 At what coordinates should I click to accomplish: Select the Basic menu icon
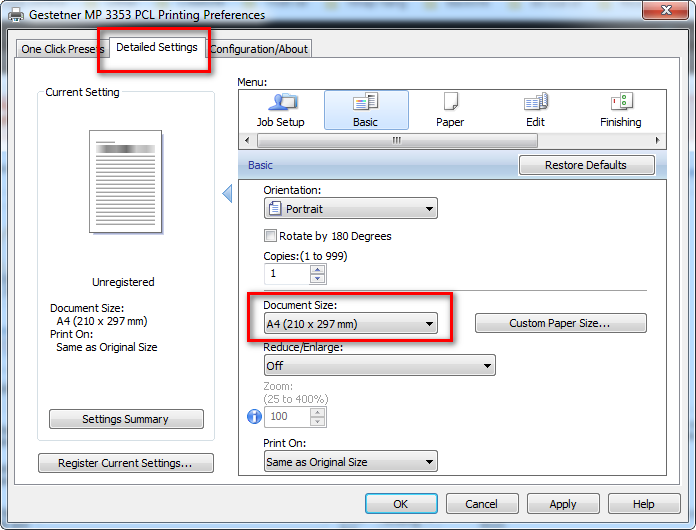tap(366, 111)
